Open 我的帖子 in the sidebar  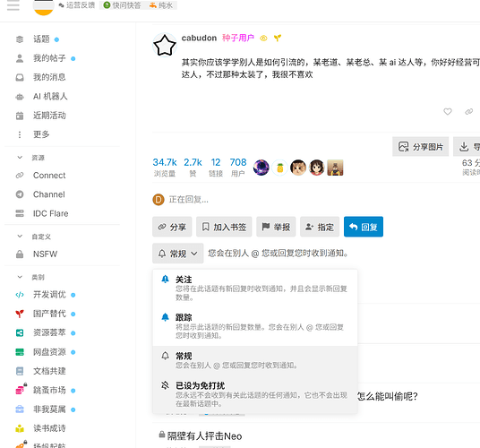pos(49,58)
